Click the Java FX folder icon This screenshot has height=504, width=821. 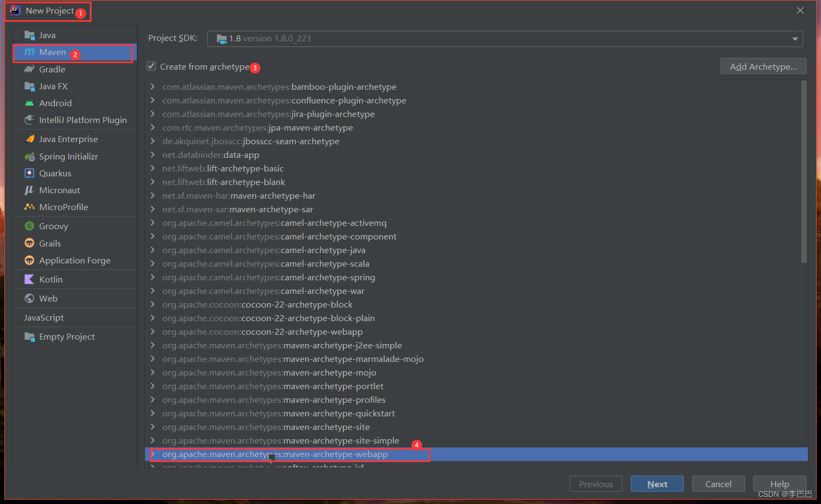coord(29,86)
